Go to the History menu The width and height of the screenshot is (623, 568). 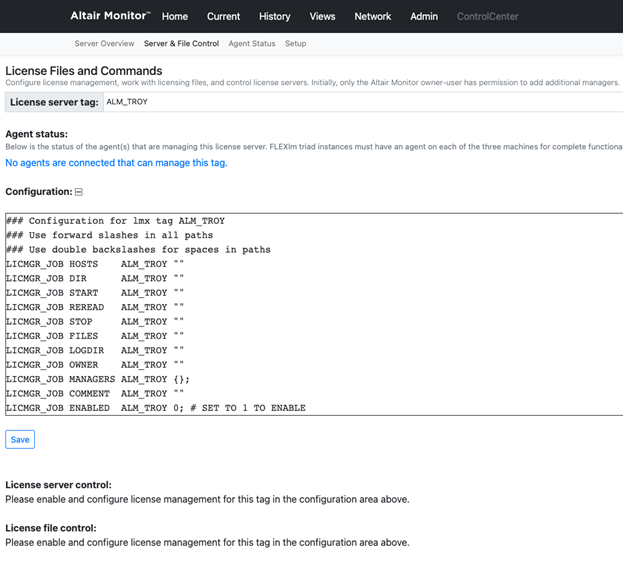point(274,17)
